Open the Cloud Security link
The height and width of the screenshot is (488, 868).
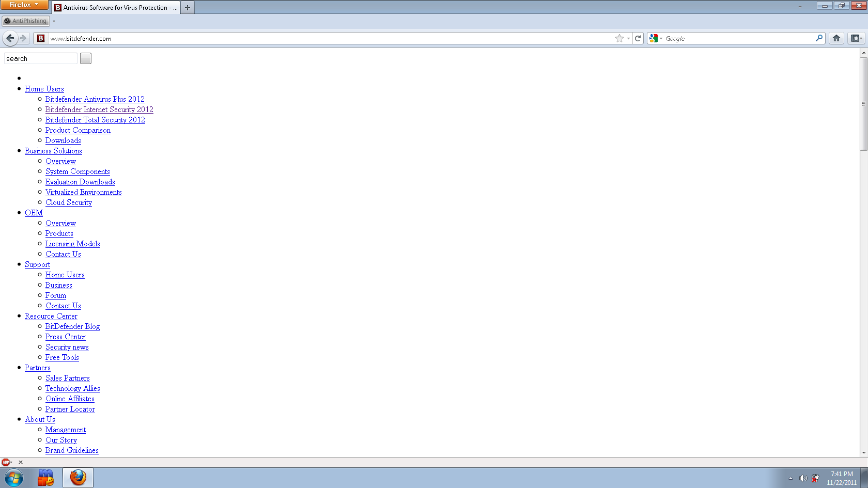[69, 202]
